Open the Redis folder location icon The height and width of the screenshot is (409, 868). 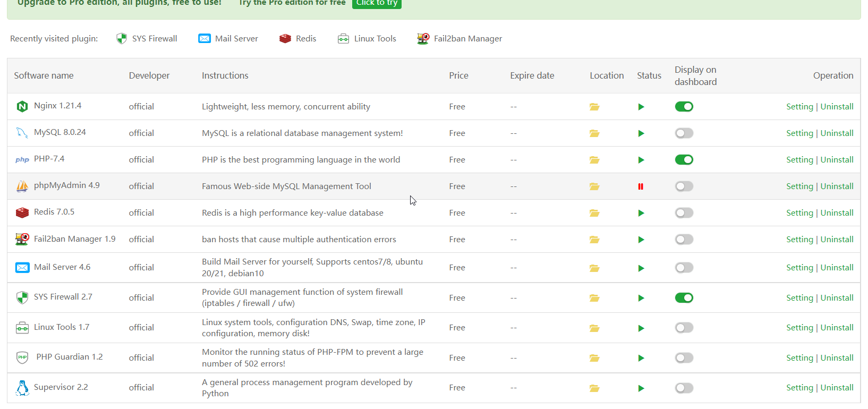click(x=594, y=213)
